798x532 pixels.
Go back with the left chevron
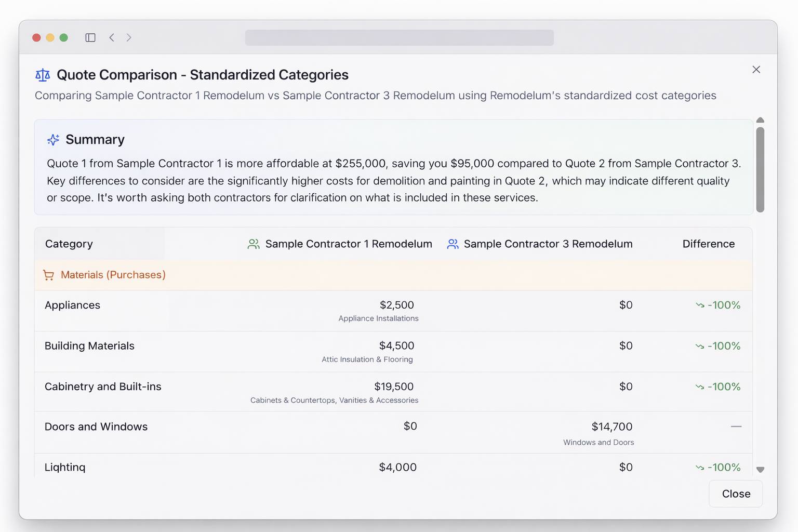point(112,37)
